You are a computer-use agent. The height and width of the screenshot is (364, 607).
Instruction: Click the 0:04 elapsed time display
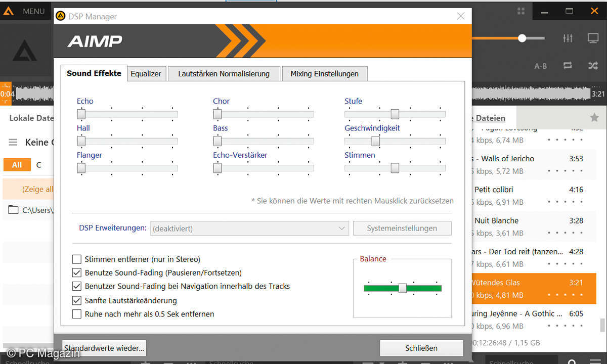pos(8,94)
